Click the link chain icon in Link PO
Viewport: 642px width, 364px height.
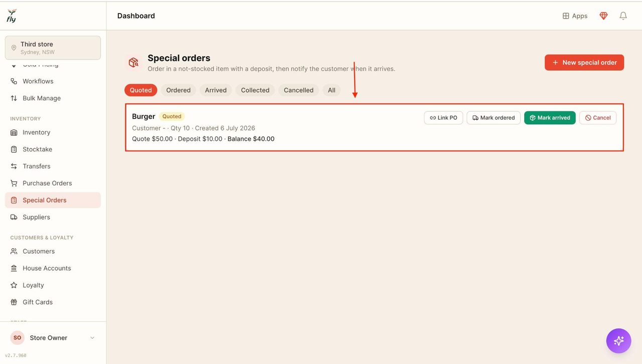433,118
